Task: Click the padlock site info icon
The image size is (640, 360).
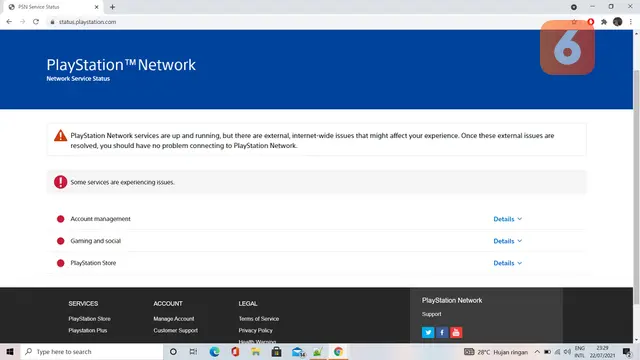Action: (x=52, y=22)
